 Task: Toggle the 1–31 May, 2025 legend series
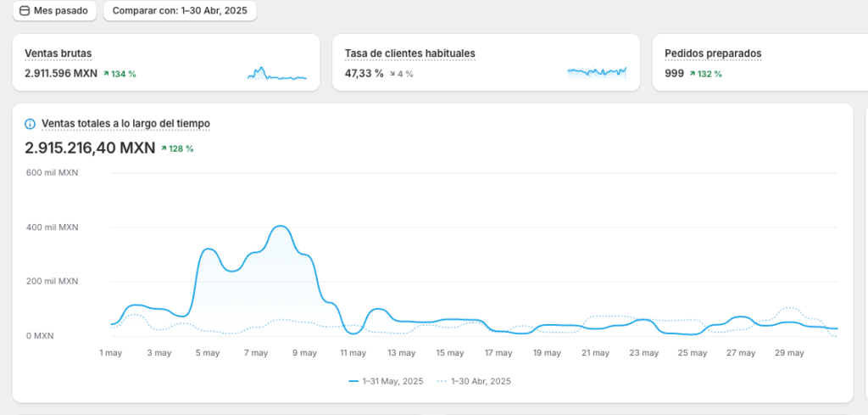coord(387,382)
